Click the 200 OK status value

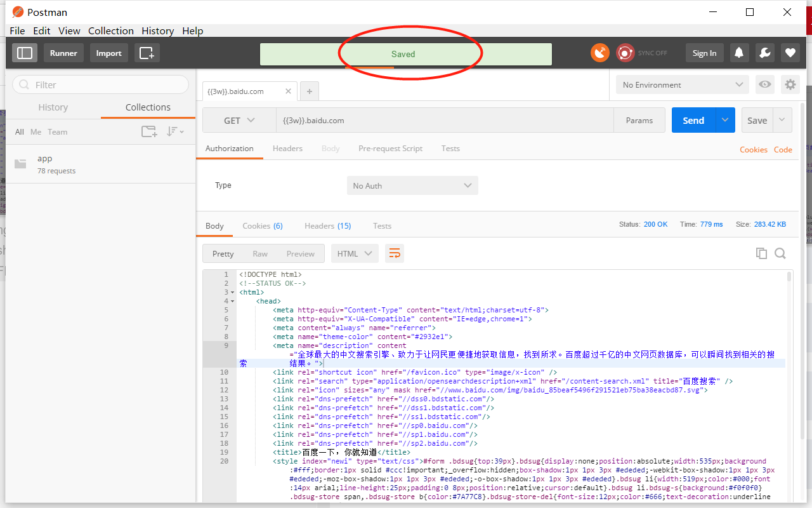(655, 224)
